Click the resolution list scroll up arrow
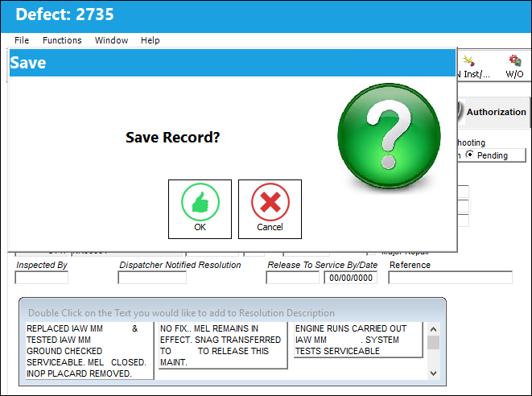The image size is (532, 396). tap(433, 329)
